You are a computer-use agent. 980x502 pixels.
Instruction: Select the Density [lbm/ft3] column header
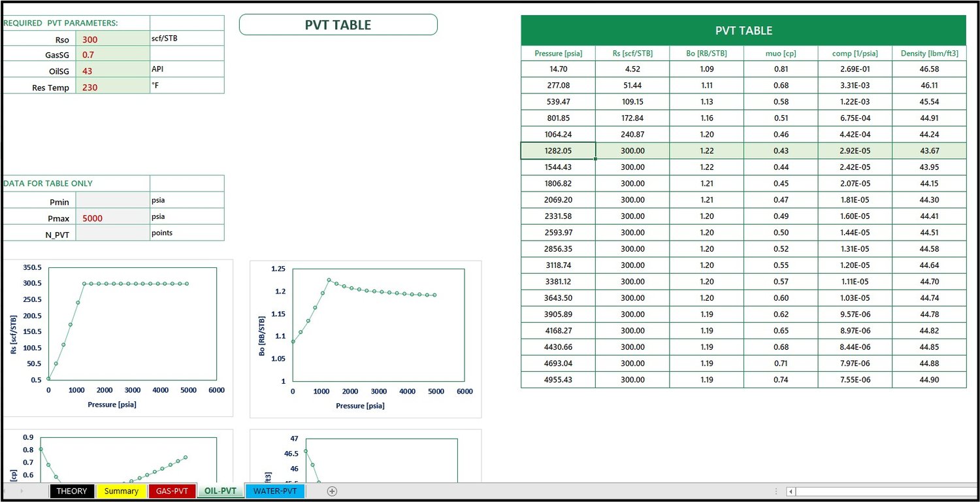[929, 53]
